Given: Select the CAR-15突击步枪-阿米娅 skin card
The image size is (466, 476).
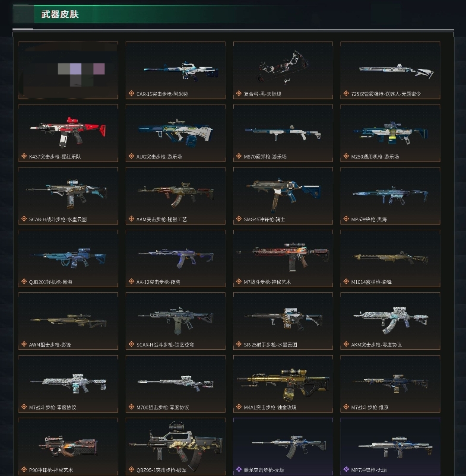Looking at the screenshot, I should pos(175,70).
